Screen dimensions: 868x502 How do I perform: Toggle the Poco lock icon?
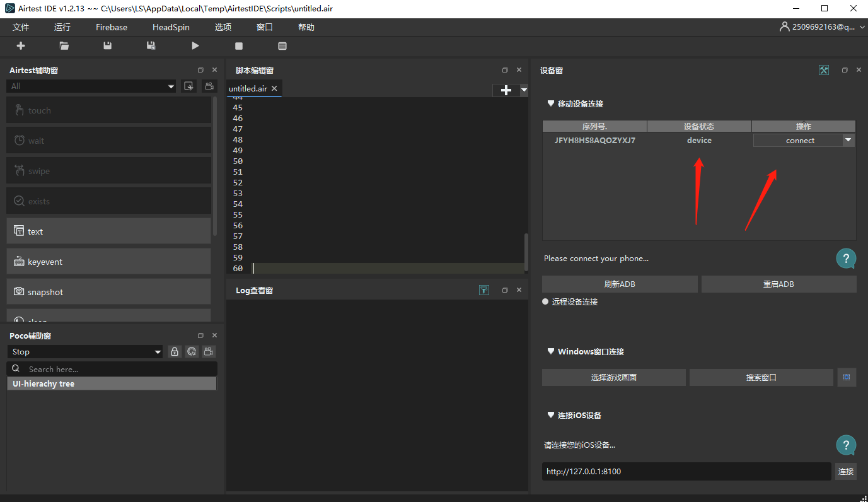(175, 352)
